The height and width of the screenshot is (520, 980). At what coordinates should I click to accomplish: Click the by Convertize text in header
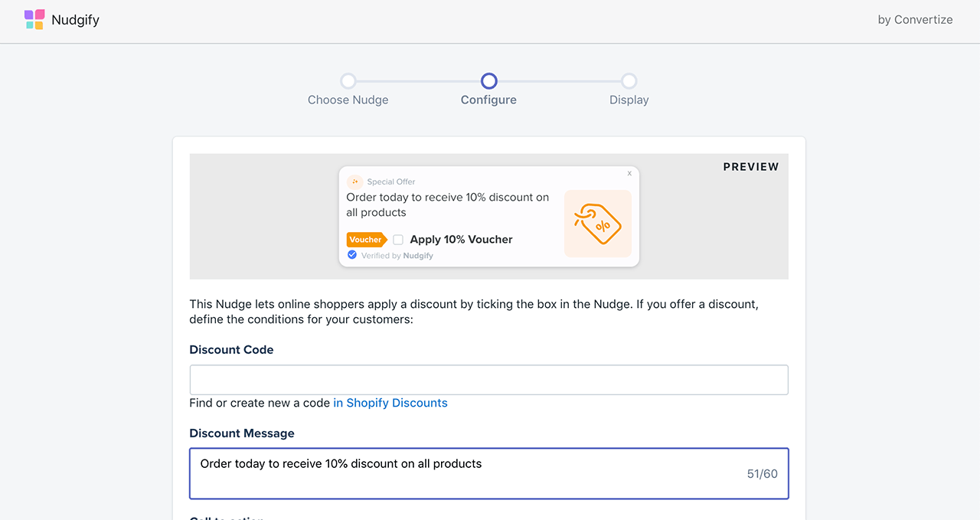pos(915,20)
